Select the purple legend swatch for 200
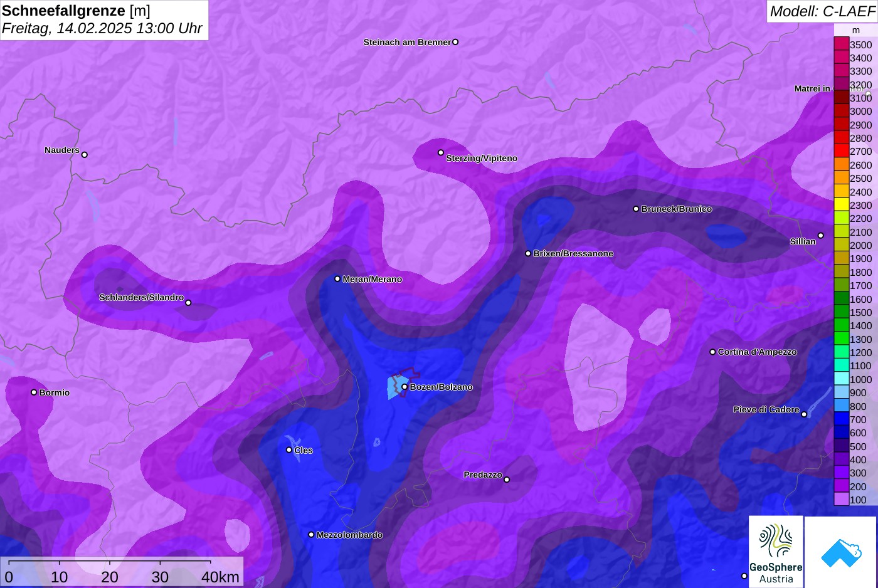 click(841, 486)
